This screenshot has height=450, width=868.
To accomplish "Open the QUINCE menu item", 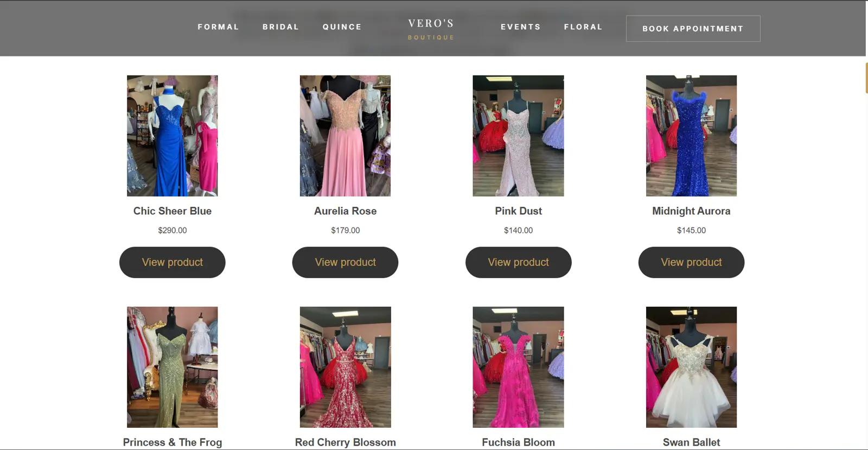I will (342, 27).
